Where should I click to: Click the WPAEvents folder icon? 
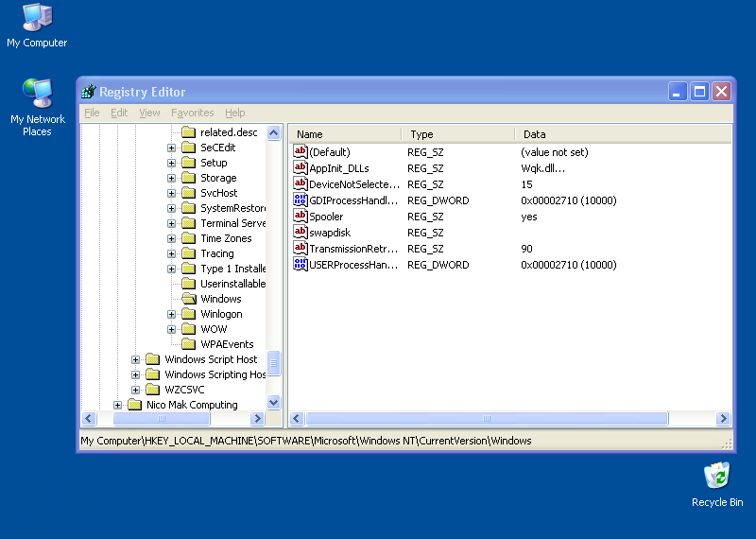188,344
